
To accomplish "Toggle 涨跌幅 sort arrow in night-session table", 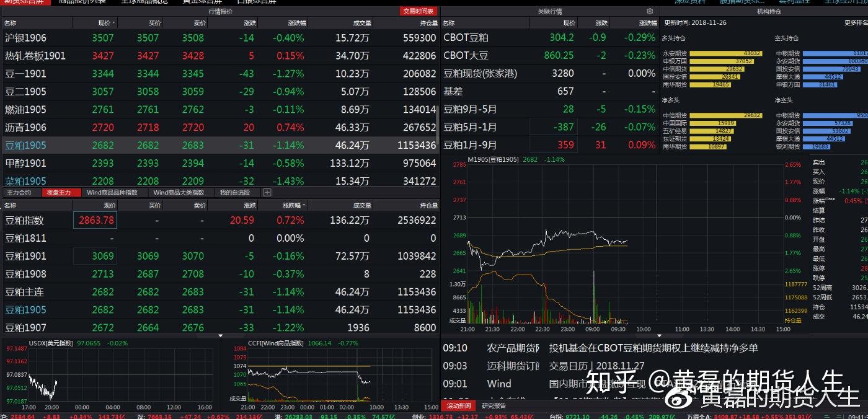I will coord(304,205).
